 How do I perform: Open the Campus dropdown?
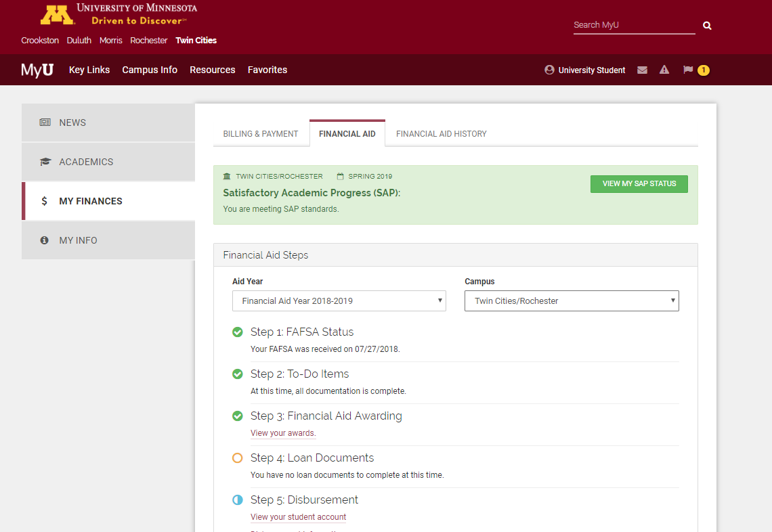tap(572, 301)
